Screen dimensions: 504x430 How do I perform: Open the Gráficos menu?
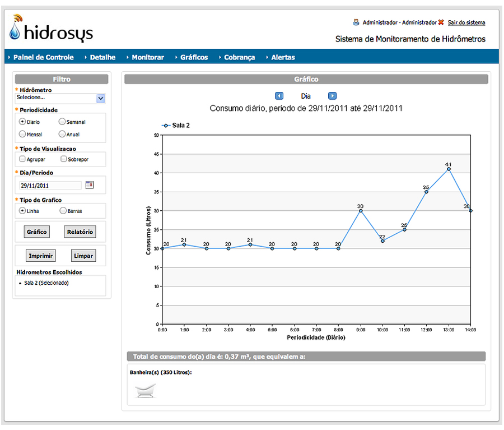(x=194, y=57)
